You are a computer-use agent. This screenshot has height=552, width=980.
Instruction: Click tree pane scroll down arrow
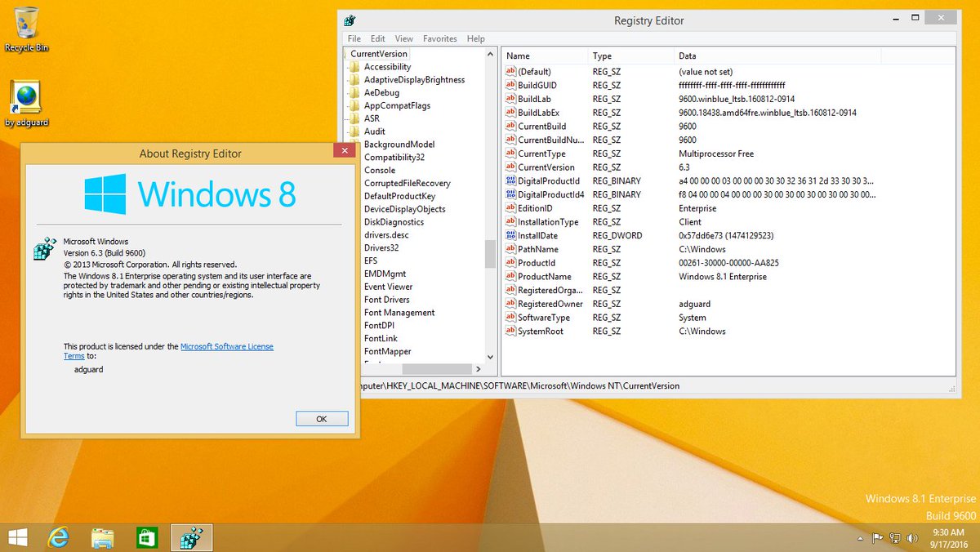pyautogui.click(x=490, y=357)
